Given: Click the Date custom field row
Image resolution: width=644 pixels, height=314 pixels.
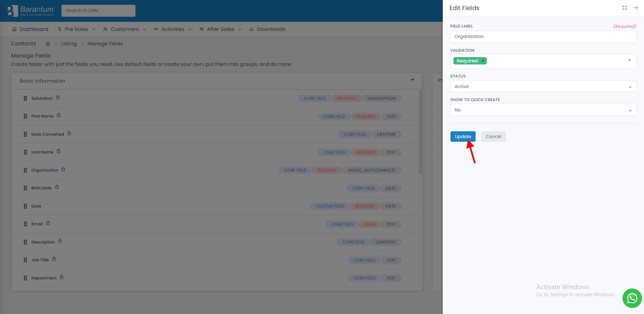Looking at the screenshot, I should click(215, 206).
